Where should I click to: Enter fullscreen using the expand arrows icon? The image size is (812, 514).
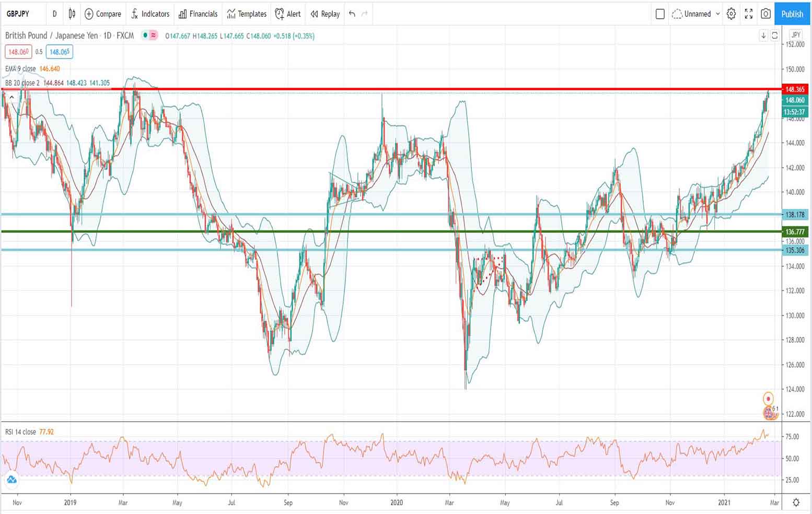pyautogui.click(x=748, y=14)
